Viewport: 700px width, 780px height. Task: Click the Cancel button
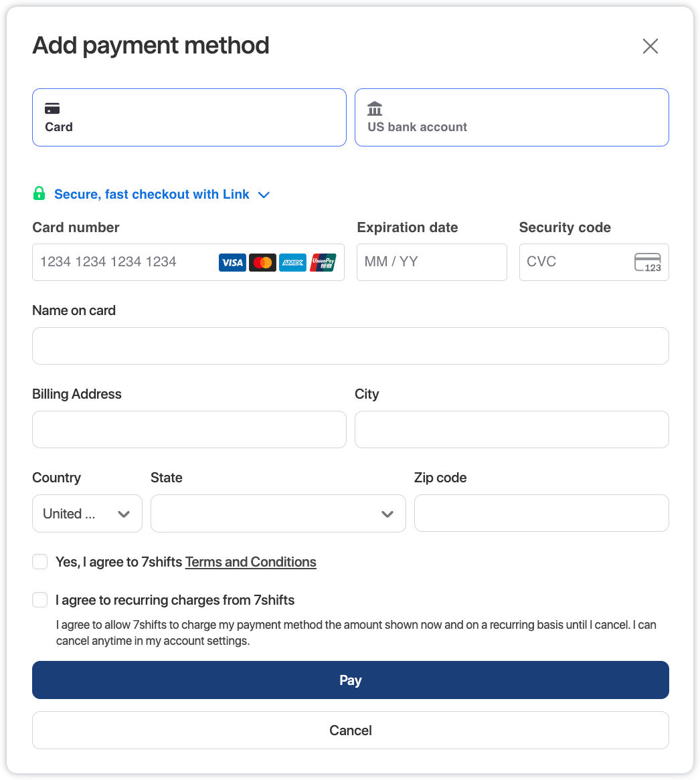pos(350,730)
